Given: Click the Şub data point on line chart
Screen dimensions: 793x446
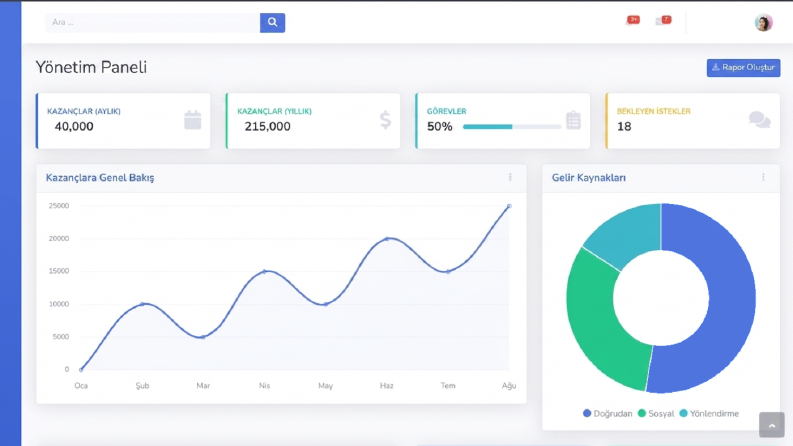Looking at the screenshot, I should point(142,304).
